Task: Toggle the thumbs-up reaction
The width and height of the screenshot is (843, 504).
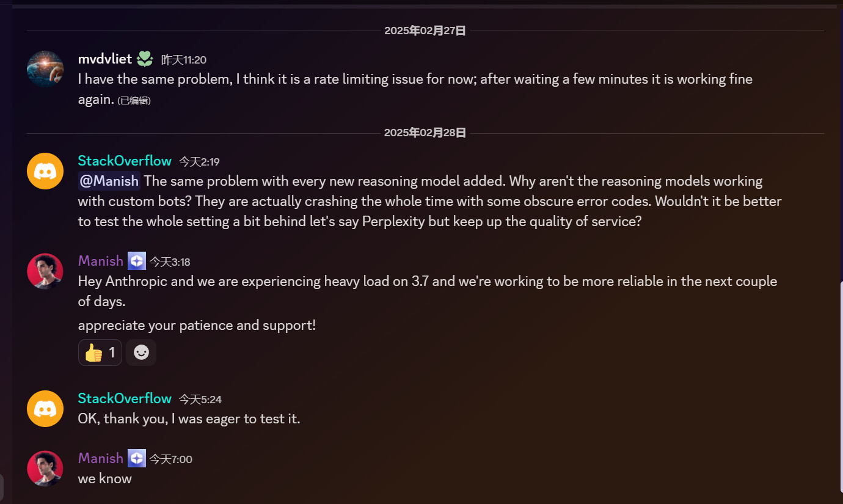Action: [100, 352]
